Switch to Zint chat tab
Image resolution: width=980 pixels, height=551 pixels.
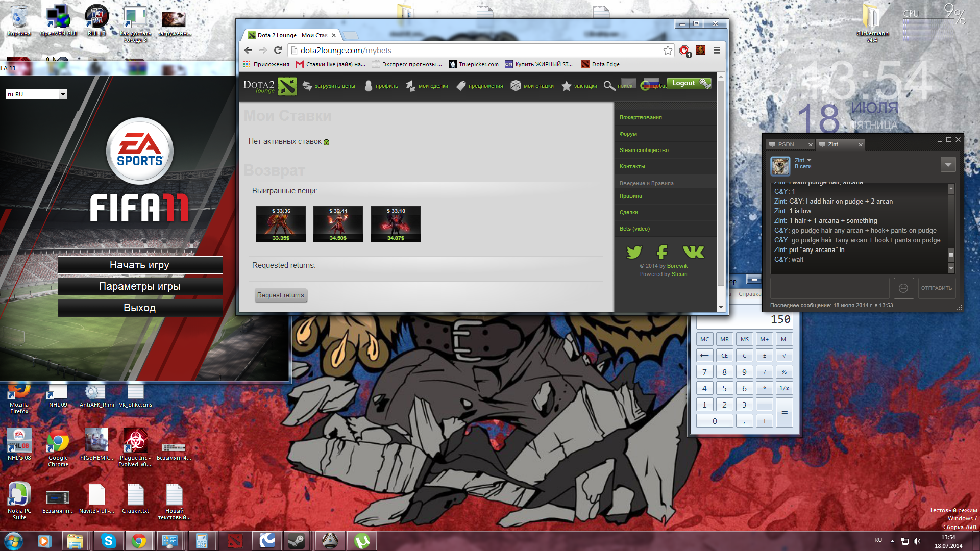point(840,145)
